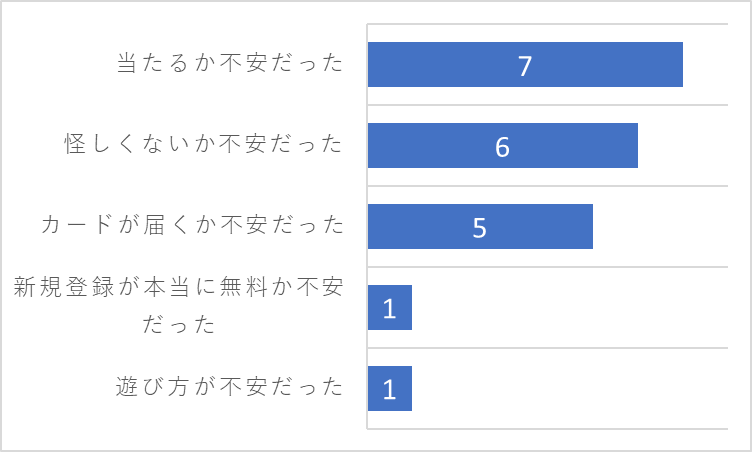Click the data label 7
The height and width of the screenshot is (452, 752).
click(x=525, y=66)
